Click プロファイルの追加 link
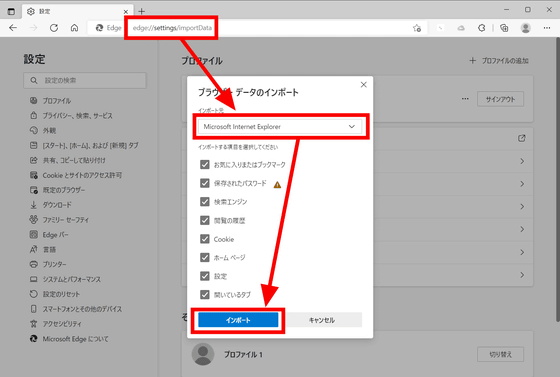Image resolution: width=560 pixels, height=377 pixels. pyautogui.click(x=499, y=61)
